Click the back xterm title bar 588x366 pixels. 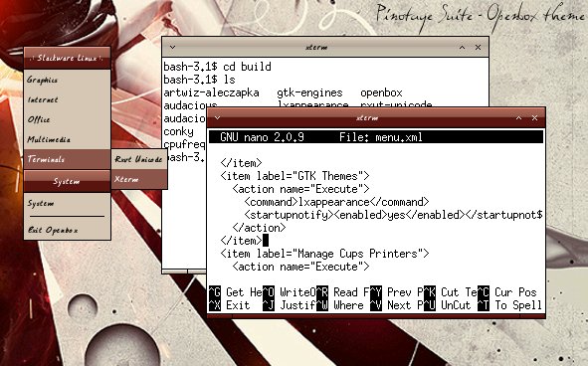tap(325, 48)
